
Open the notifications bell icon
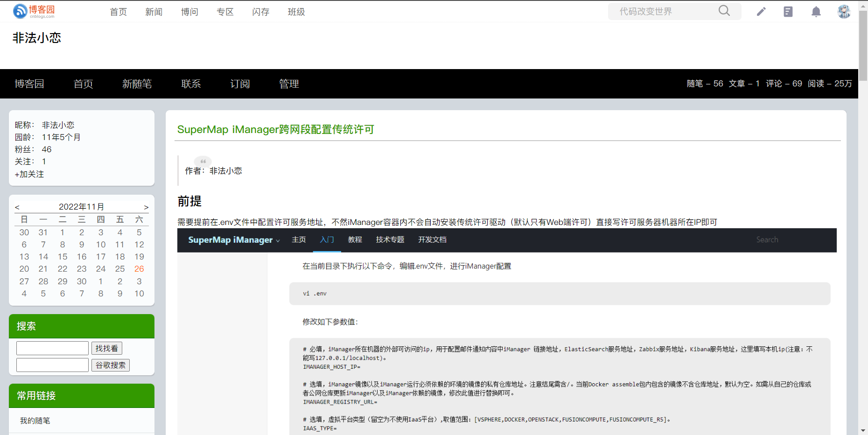coord(816,12)
